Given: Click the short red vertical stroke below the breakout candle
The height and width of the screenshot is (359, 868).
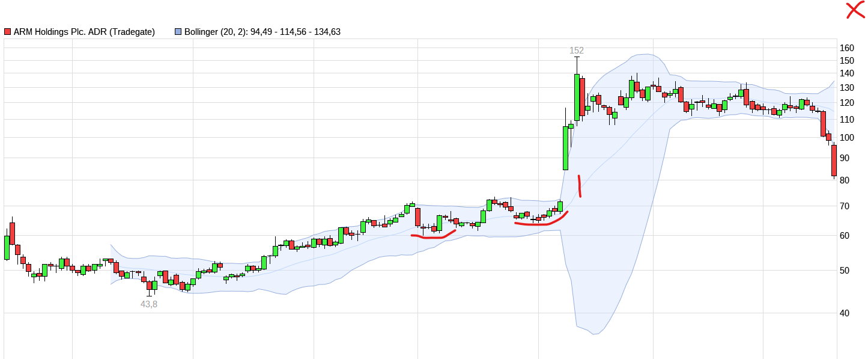Looking at the screenshot, I should click(580, 185).
